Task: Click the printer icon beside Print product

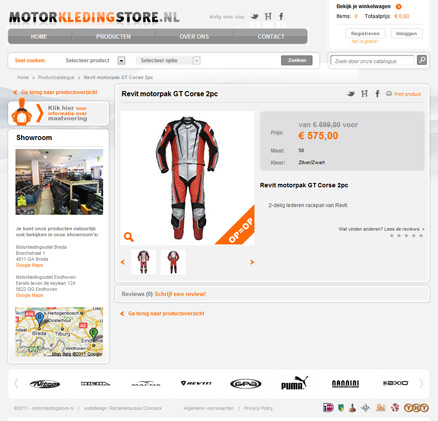Action: [389, 94]
